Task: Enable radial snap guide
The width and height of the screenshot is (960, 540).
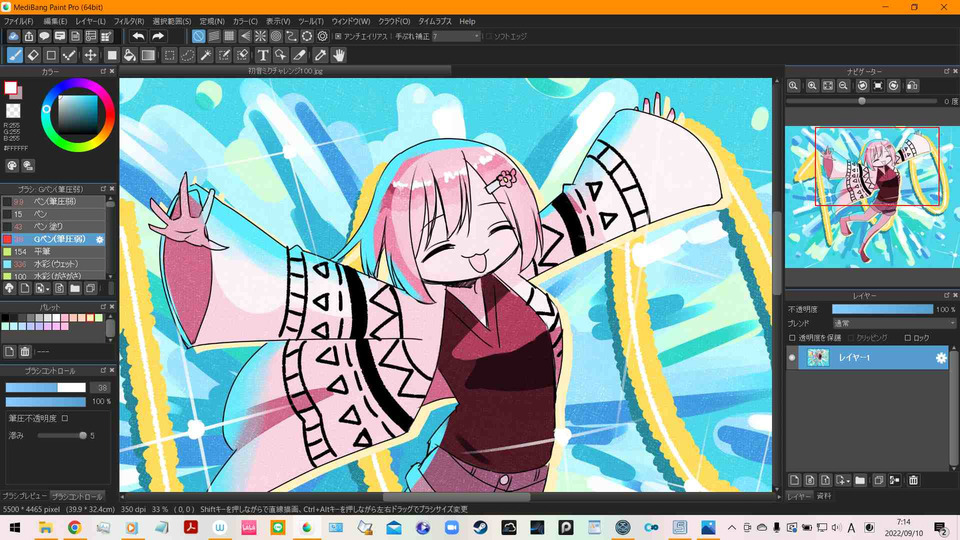Action: [x=260, y=36]
